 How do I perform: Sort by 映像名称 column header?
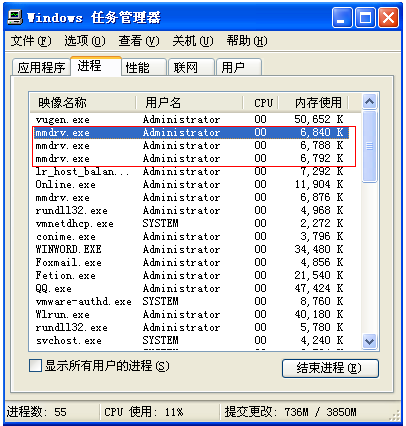(x=83, y=102)
